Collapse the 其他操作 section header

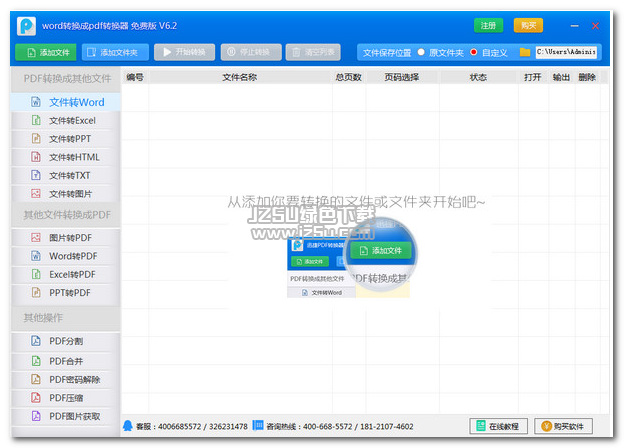tap(66, 318)
